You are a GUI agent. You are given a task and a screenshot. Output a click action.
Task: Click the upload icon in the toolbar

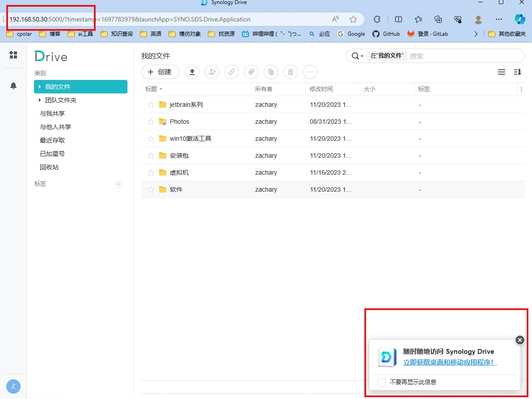coord(192,72)
